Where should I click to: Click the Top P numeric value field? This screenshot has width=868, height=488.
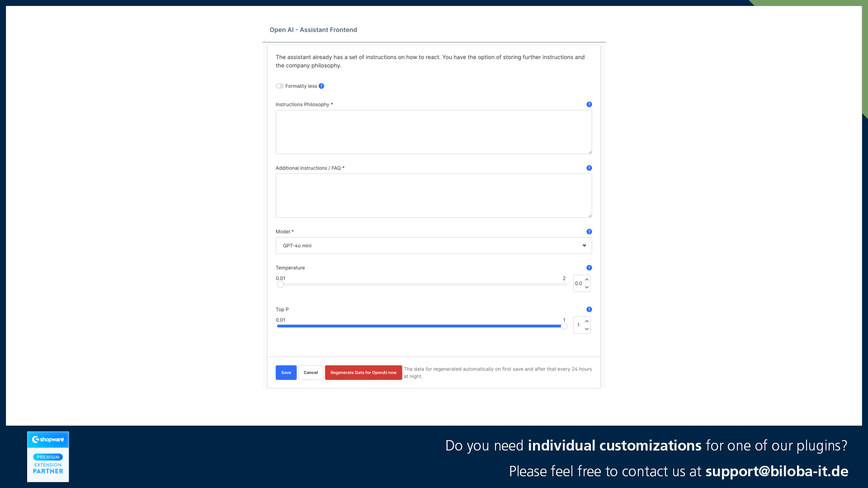pyautogui.click(x=579, y=325)
